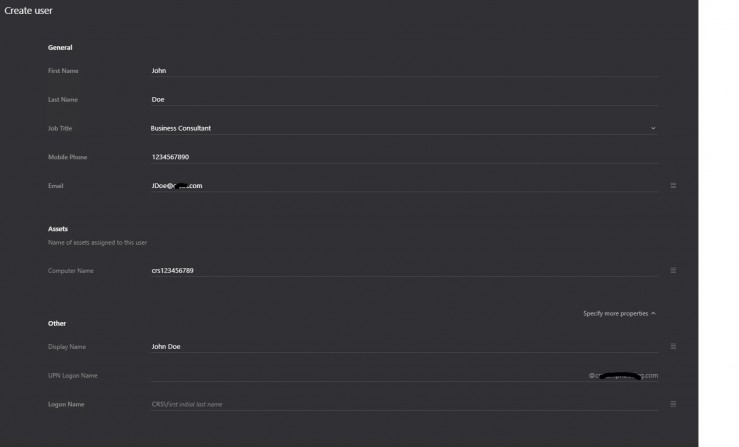Focus the Last Name field with Doe
Image resolution: width=739 pixels, height=447 pixels.
pyautogui.click(x=400, y=100)
